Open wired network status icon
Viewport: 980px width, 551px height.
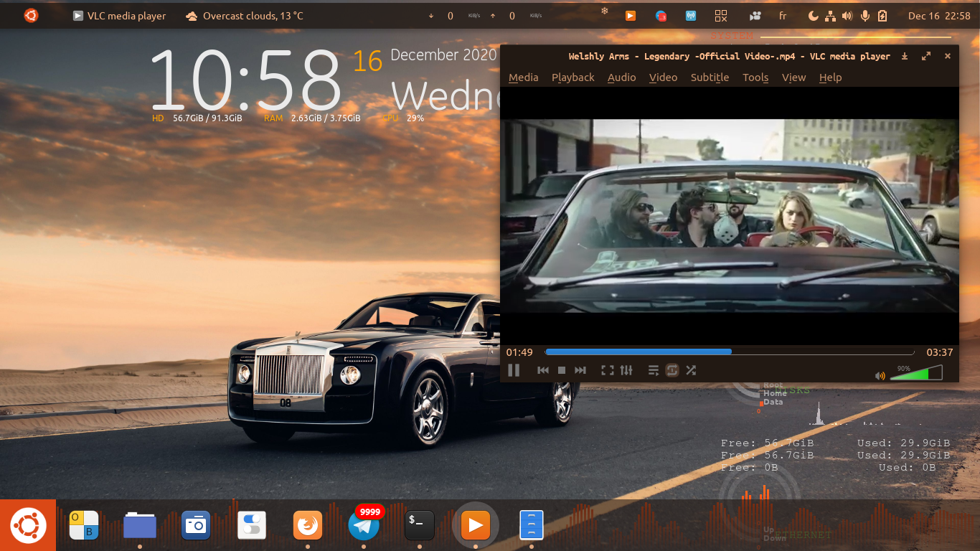[x=830, y=16]
